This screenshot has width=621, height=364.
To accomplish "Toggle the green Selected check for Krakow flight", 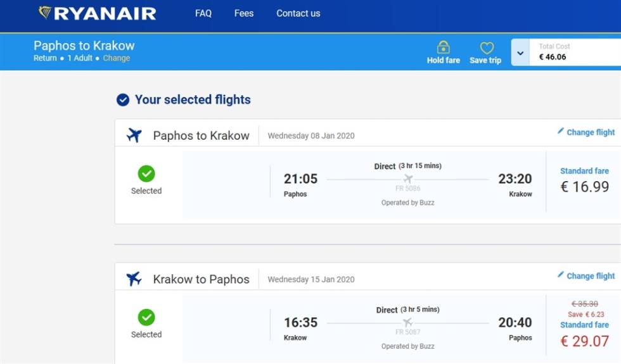I will tap(146, 317).
